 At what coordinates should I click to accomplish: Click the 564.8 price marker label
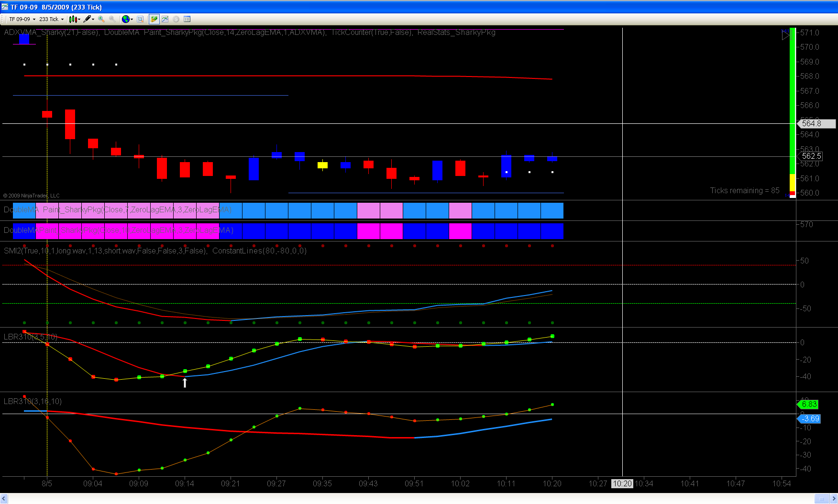tap(816, 123)
